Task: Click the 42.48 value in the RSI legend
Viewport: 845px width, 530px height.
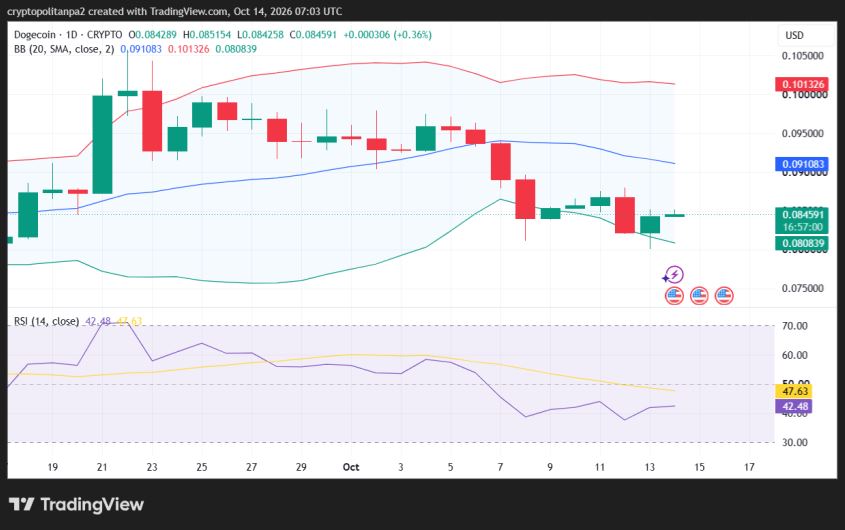Action: click(98, 321)
